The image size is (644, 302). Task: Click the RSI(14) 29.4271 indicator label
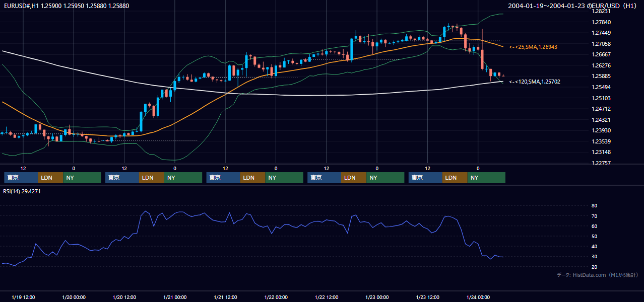point(22,191)
